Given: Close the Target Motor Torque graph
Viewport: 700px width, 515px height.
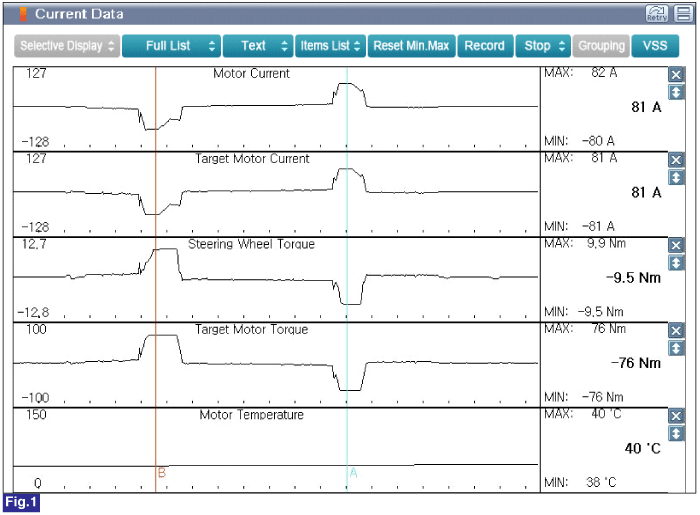Looking at the screenshot, I should 676,331.
